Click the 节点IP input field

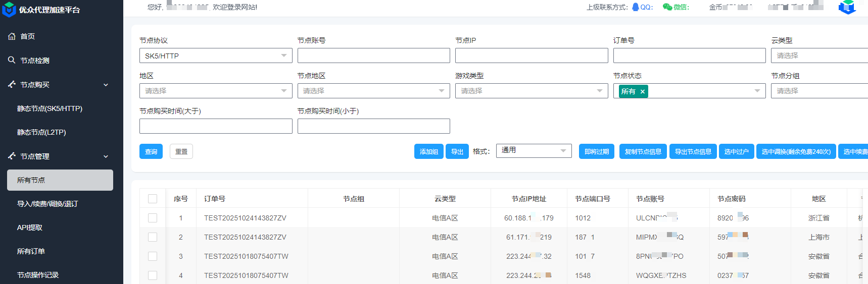click(532, 55)
